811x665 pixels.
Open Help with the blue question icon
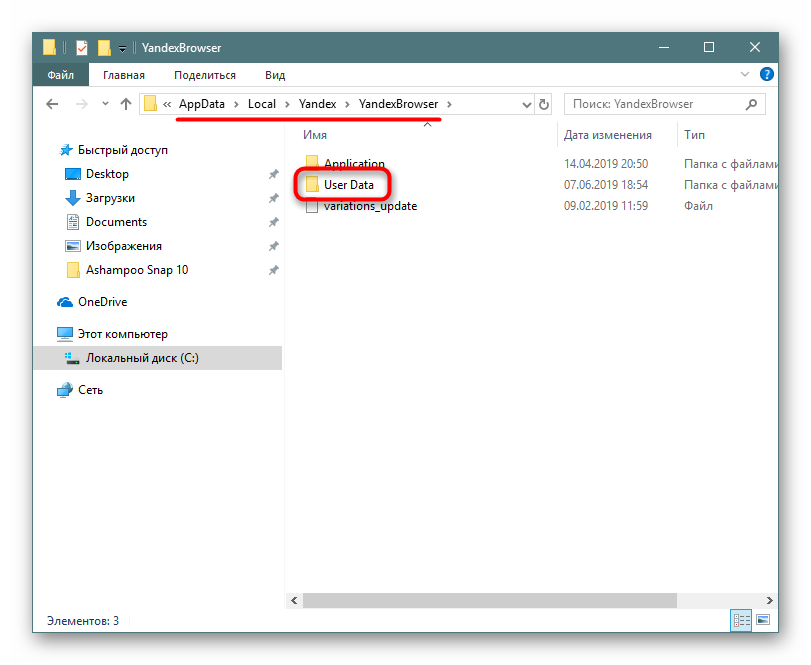pos(767,74)
